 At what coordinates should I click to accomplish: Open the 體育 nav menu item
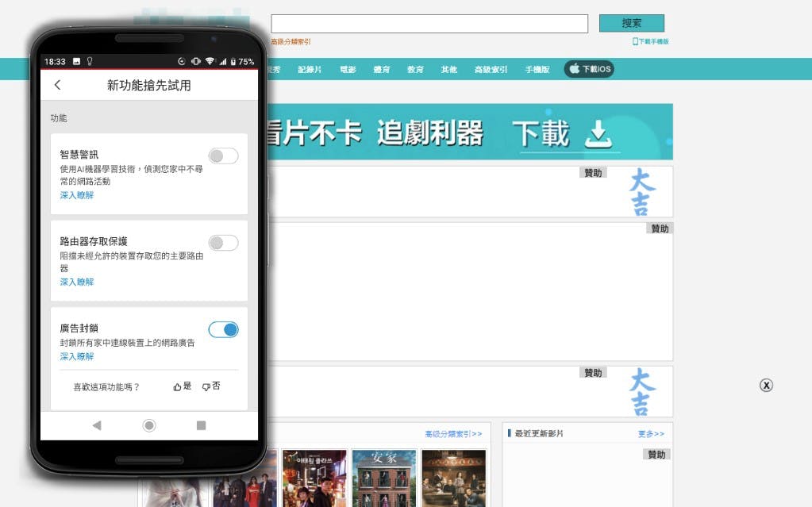tap(382, 69)
